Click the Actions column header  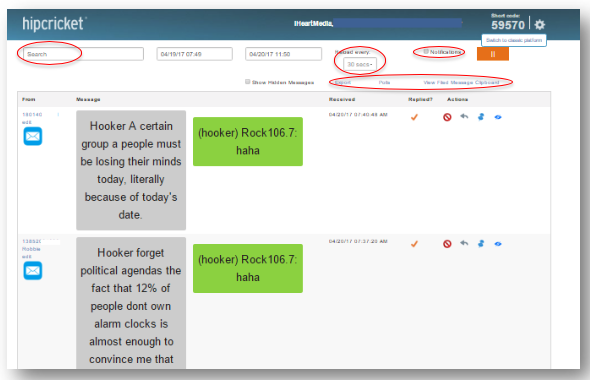(458, 99)
